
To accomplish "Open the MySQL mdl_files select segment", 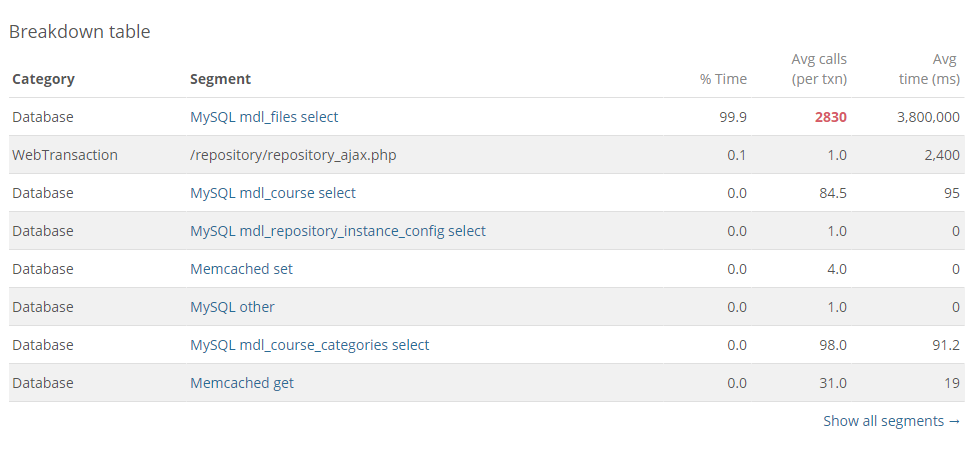I will (264, 117).
